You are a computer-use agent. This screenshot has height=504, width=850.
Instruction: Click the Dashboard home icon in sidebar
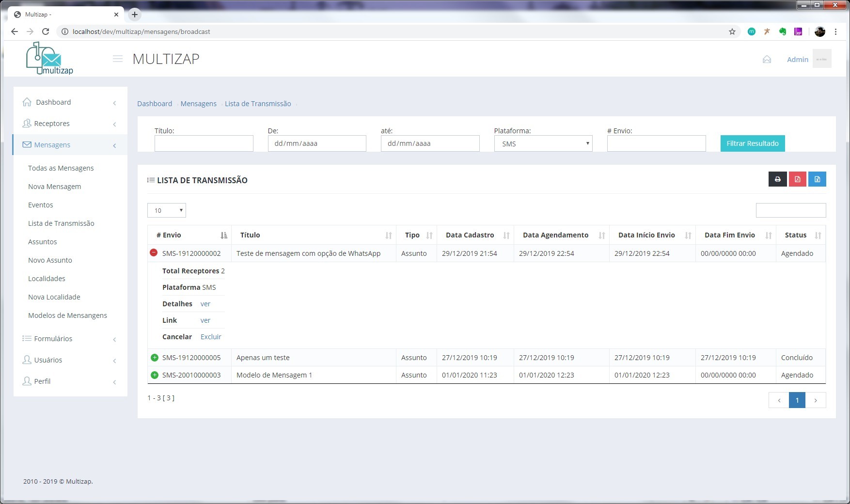point(27,102)
